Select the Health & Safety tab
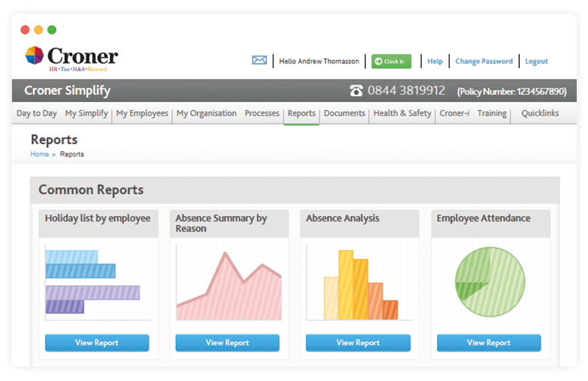The image size is (588, 381). tap(402, 113)
